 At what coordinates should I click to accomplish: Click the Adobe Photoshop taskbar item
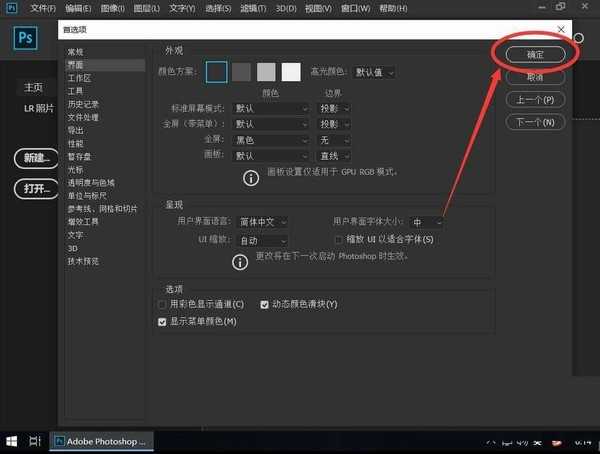tap(100, 440)
